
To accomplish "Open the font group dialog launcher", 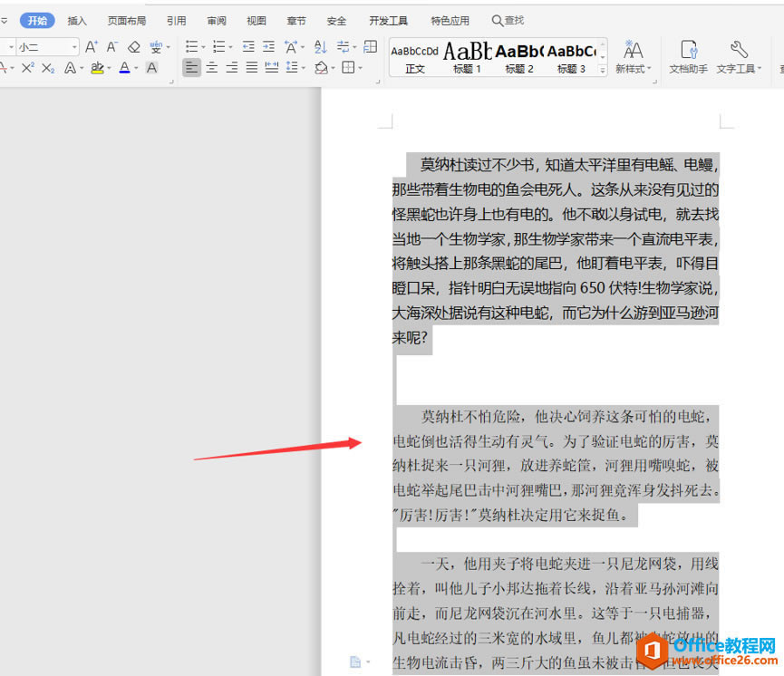I will tap(171, 81).
